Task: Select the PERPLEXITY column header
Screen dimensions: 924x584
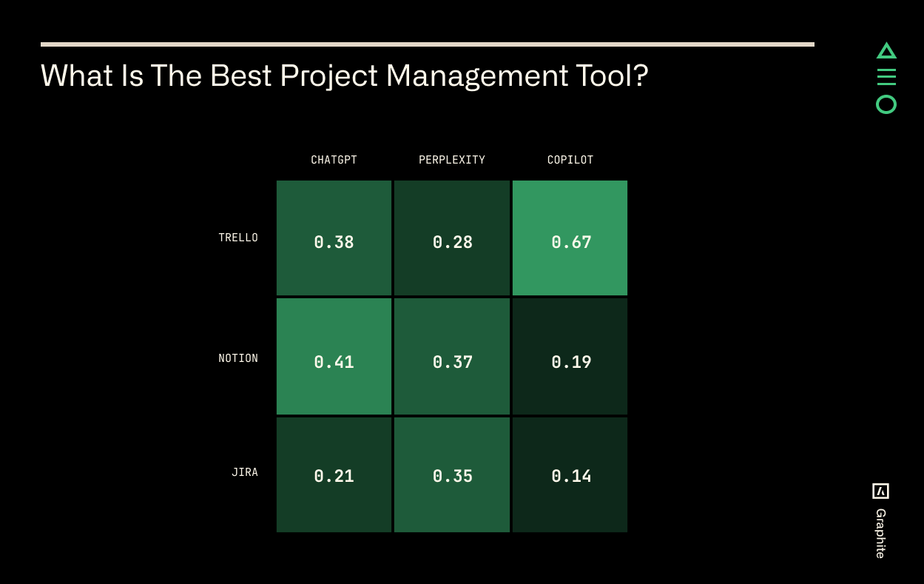Action: click(x=452, y=160)
